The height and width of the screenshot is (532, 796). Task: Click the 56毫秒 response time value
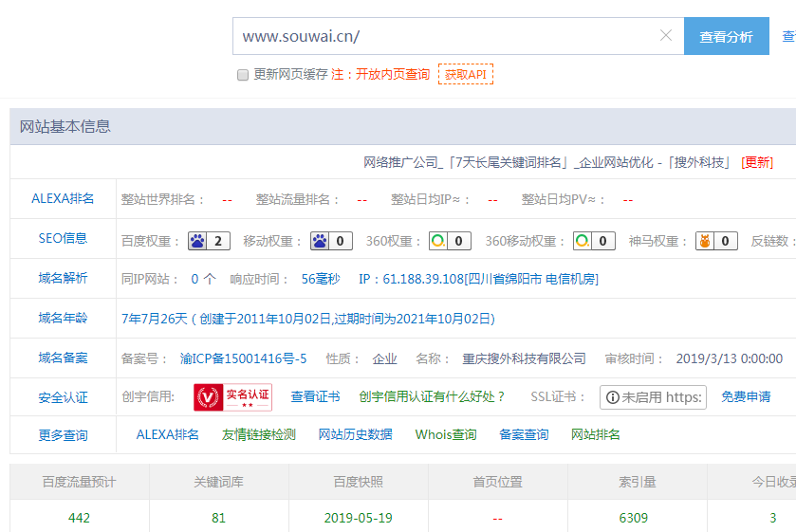coord(321,279)
